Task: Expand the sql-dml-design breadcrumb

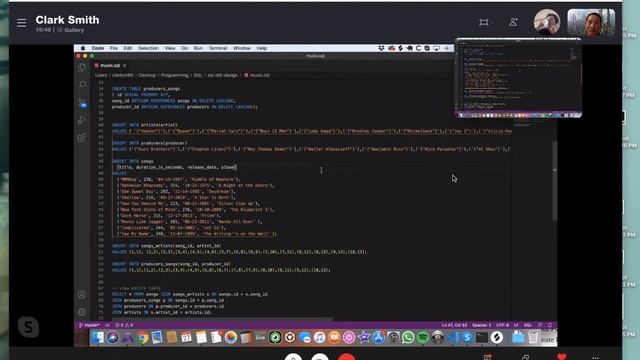Action: click(222, 76)
